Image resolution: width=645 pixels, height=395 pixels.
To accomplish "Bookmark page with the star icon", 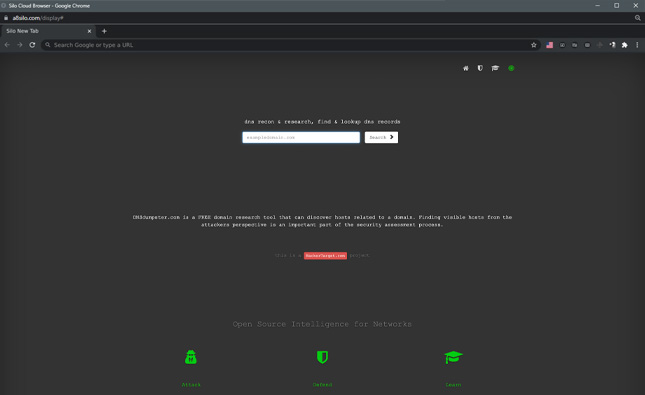I will 534,45.
